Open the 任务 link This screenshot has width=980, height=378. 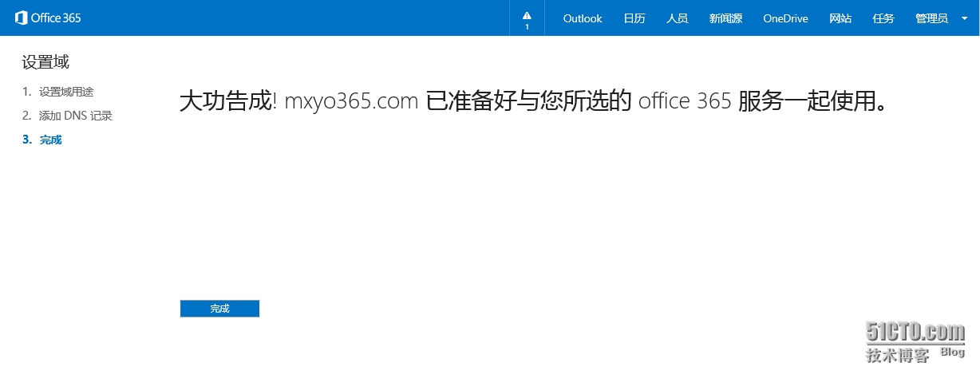click(883, 18)
